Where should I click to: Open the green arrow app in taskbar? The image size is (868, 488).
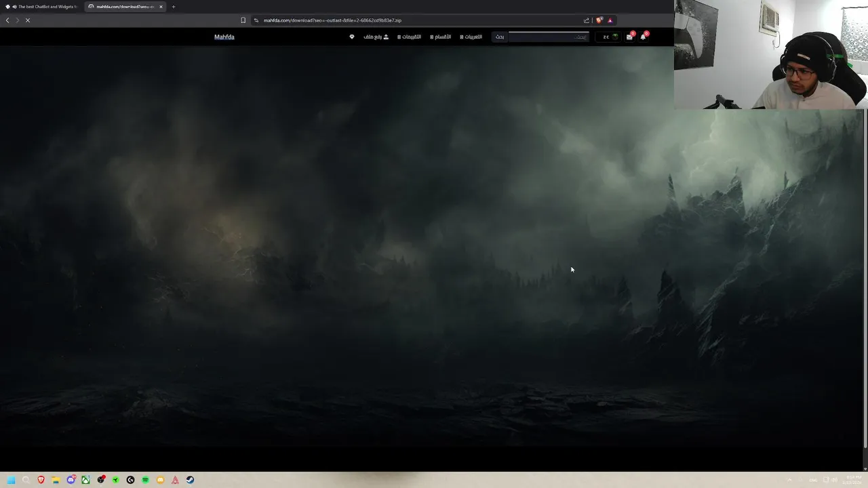115,480
